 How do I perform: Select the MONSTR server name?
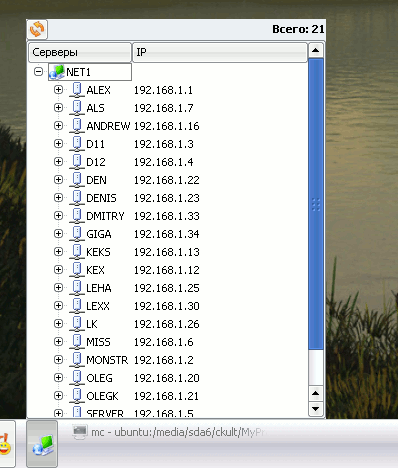107,360
